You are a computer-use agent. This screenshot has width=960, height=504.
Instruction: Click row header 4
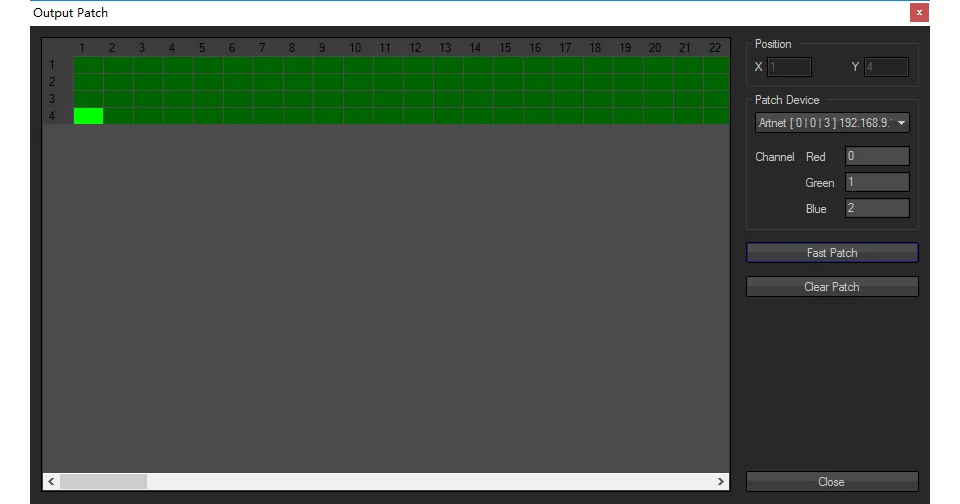pyautogui.click(x=52, y=116)
